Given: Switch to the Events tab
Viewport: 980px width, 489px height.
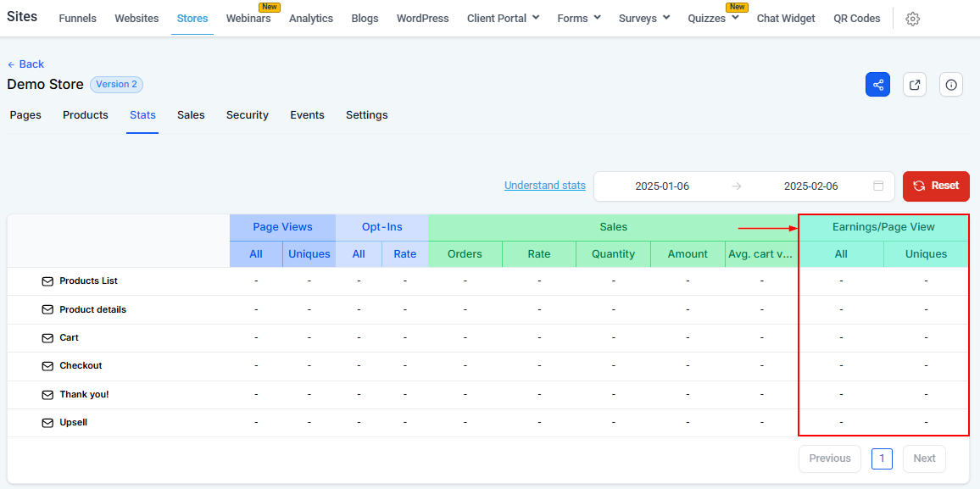Looking at the screenshot, I should [x=307, y=115].
